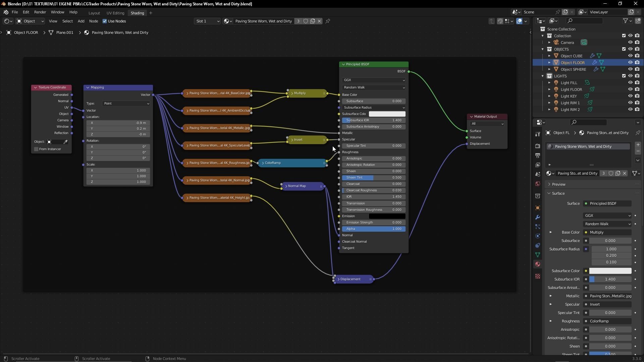Screen dimensions: 644x362
Task: Click the eyedropper in Texture Coordinate node
Action: click(65, 142)
